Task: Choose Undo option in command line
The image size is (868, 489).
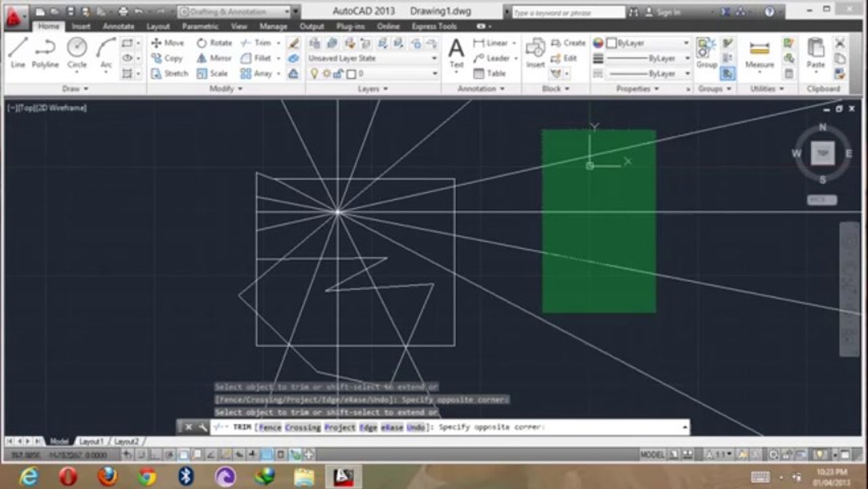Action: pos(415,427)
